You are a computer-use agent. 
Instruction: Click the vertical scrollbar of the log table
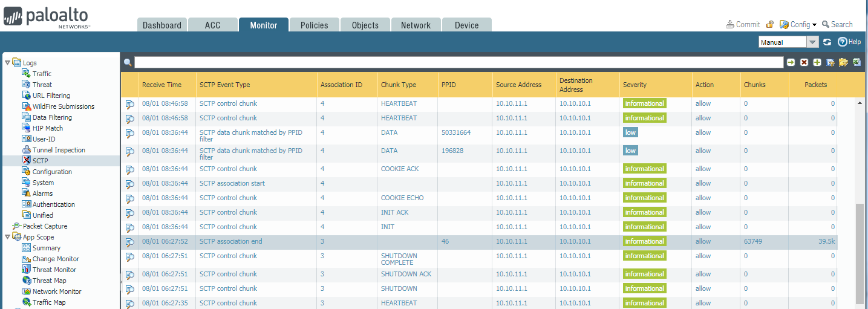coord(860,254)
